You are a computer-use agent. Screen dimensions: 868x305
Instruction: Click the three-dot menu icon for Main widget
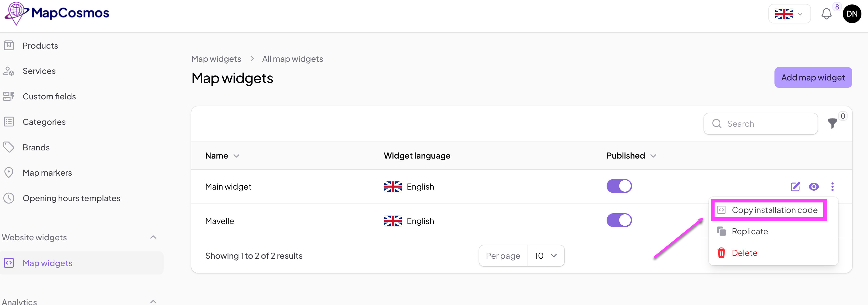pyautogui.click(x=832, y=187)
